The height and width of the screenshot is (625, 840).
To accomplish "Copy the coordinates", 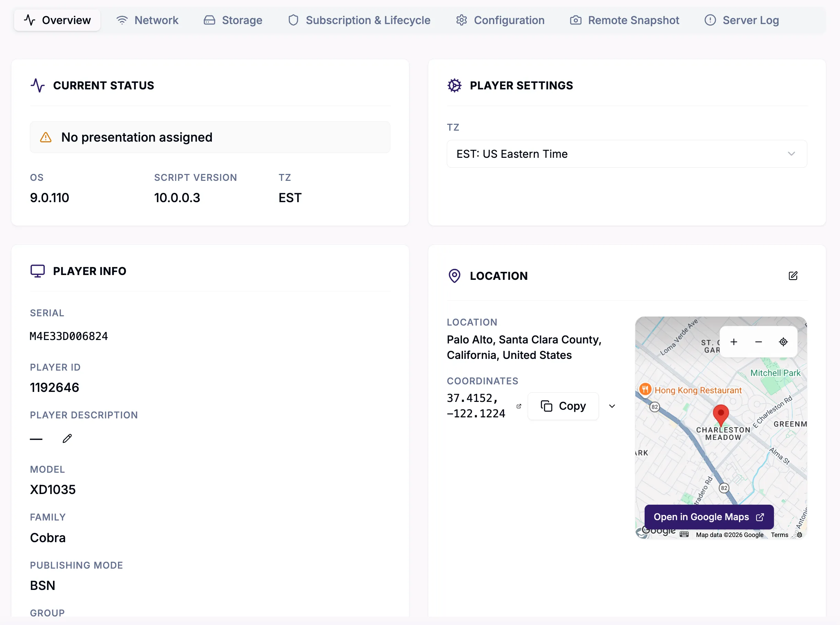I will pyautogui.click(x=563, y=406).
